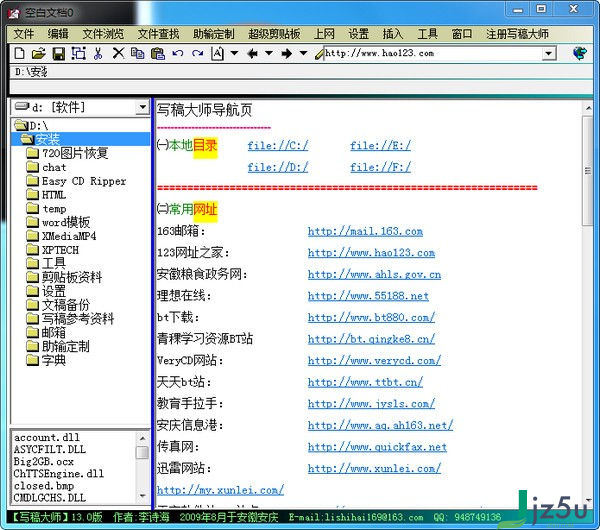Open the http://www.55188.net link

tap(368, 296)
